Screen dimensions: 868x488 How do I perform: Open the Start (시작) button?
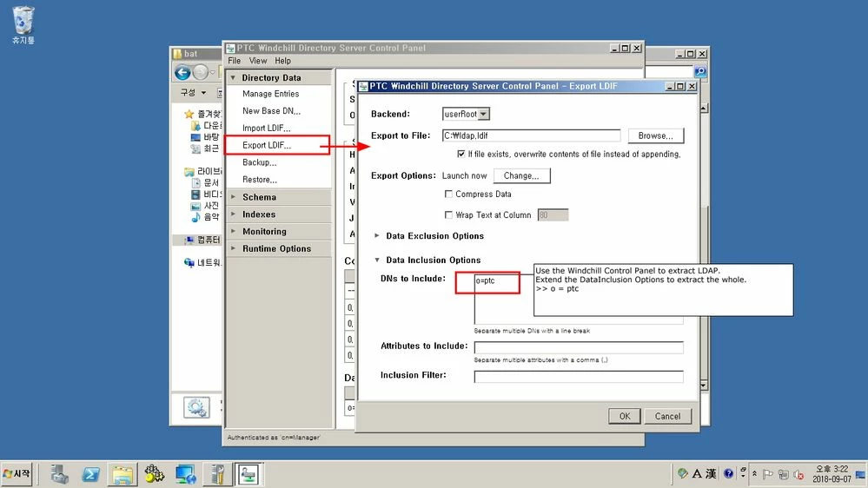click(17, 474)
